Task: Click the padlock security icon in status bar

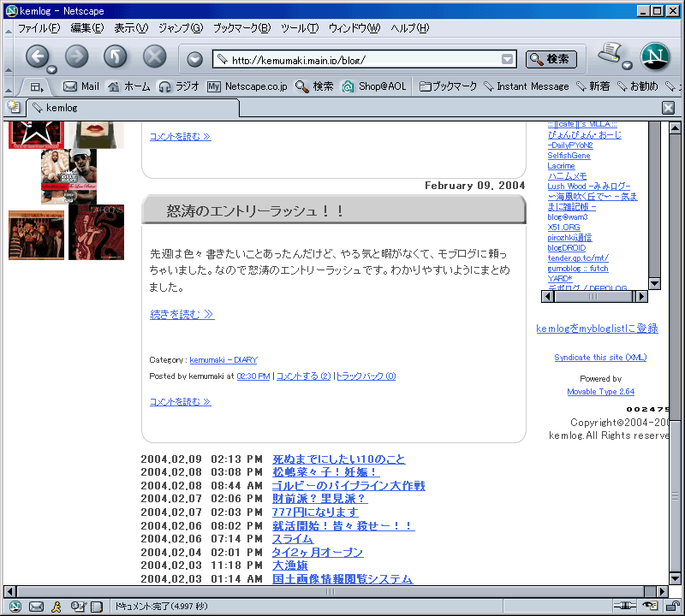Action: pos(673,606)
